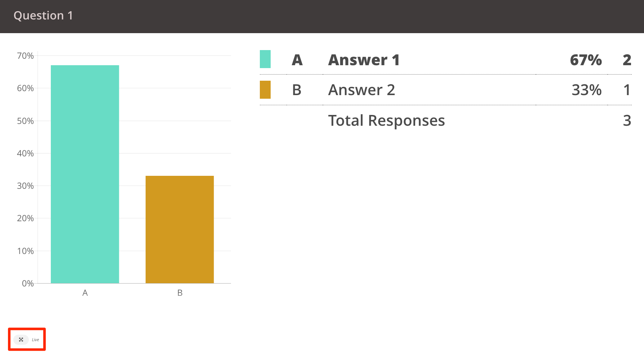Expand the Answer 1 result row
This screenshot has width=644, height=352.
pos(363,60)
